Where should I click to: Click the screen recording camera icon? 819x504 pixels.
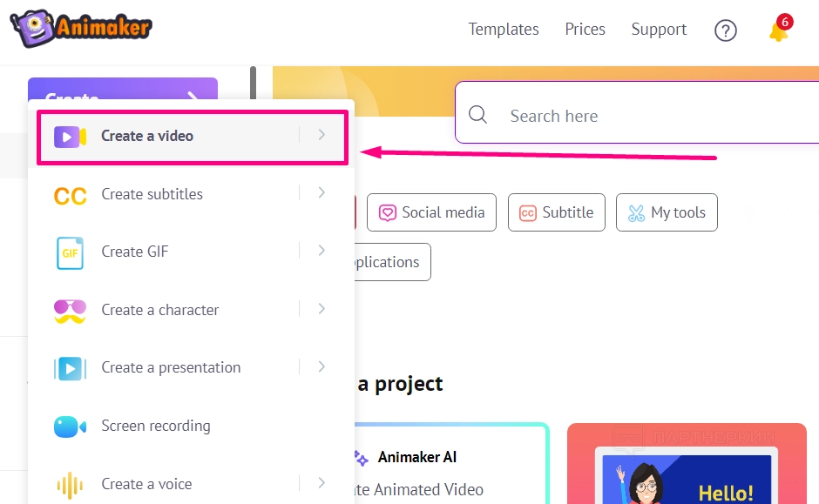[x=70, y=427]
